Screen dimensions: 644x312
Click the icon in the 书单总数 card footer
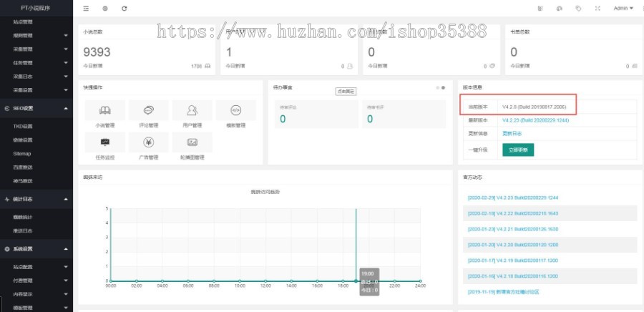tap(635, 66)
